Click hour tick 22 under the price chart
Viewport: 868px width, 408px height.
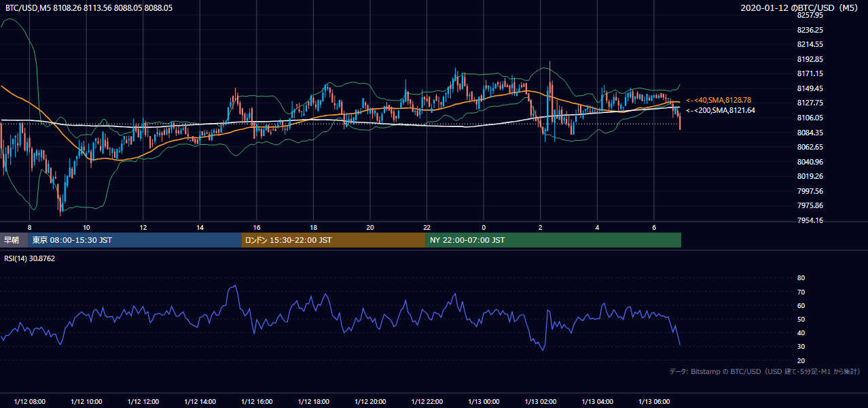(427, 227)
